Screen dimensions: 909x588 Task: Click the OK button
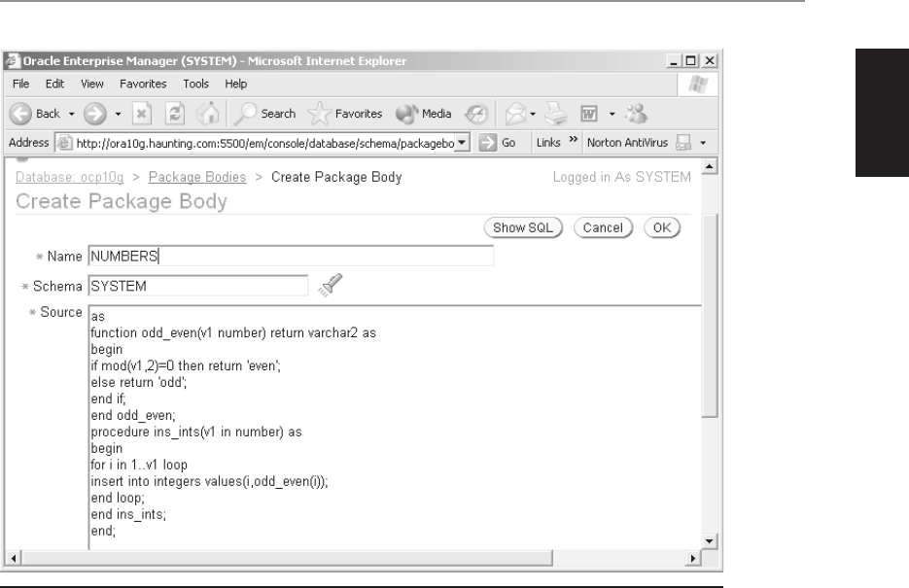click(662, 227)
